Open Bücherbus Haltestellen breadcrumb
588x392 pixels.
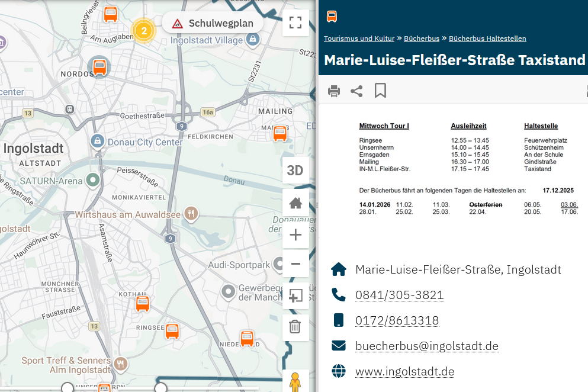pos(487,38)
